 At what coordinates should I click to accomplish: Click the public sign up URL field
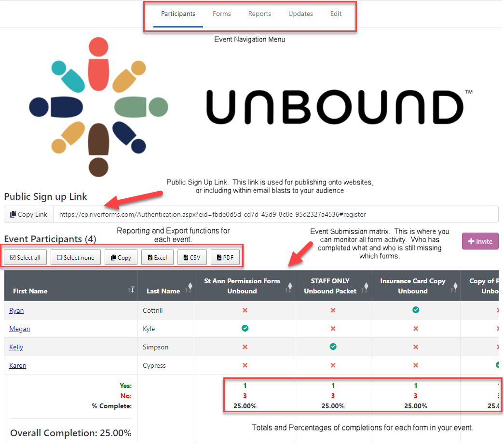click(276, 215)
